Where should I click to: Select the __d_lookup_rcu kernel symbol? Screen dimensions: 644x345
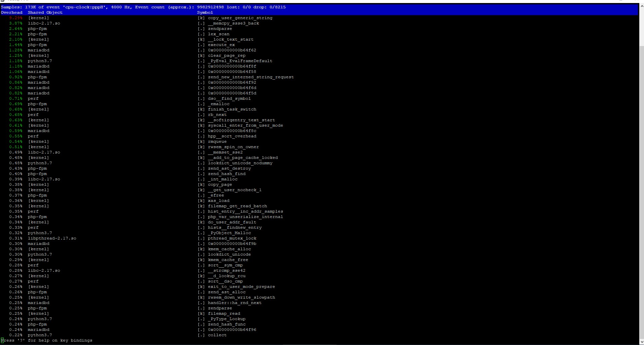pos(227,276)
